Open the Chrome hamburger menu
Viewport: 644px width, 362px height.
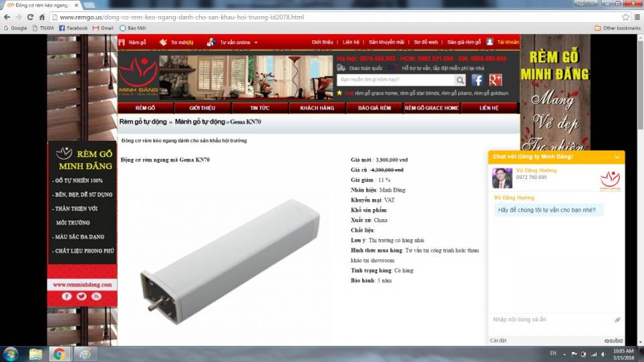[x=637, y=17]
